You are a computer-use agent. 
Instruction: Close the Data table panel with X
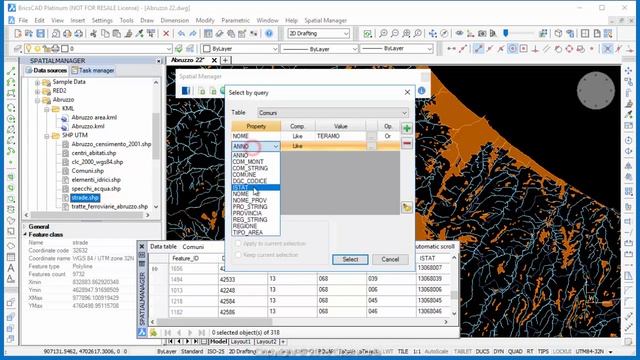coord(142,247)
